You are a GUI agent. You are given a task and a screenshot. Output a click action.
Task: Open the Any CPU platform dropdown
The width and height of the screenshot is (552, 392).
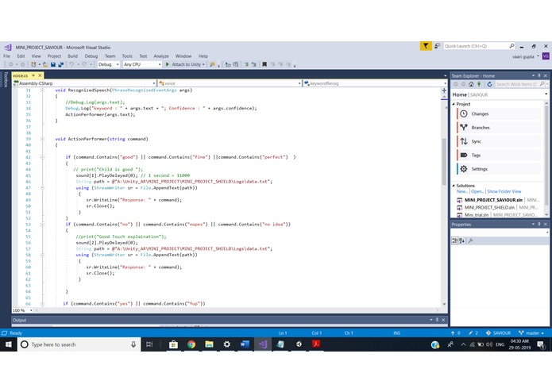[x=142, y=64]
